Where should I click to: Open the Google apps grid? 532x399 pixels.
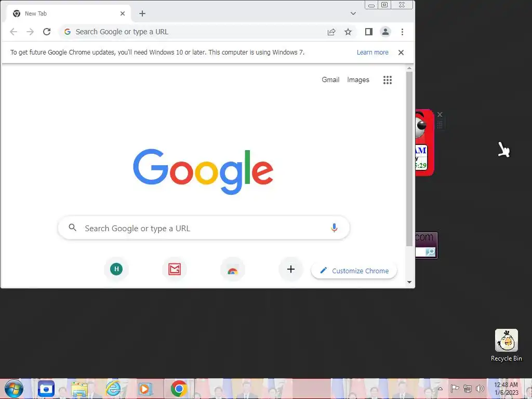[388, 80]
